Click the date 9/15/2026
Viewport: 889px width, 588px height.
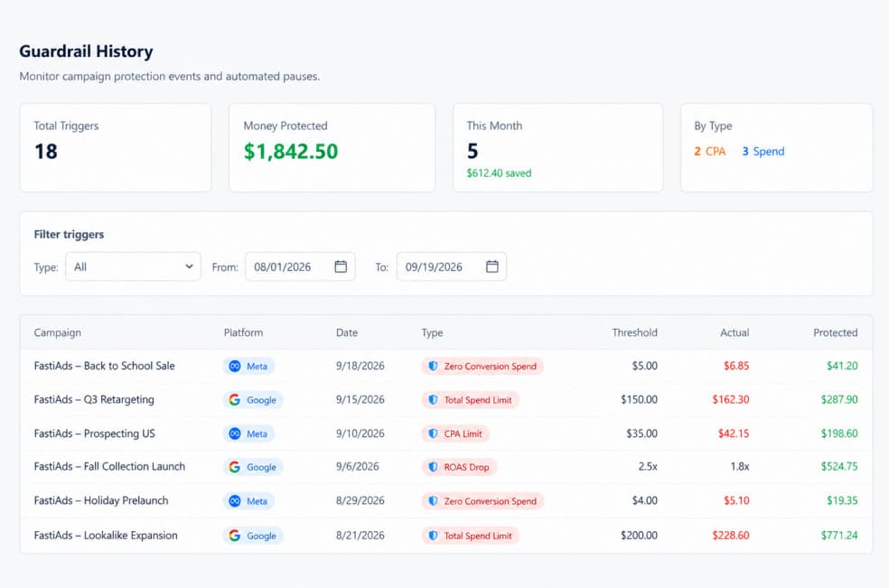(x=360, y=400)
